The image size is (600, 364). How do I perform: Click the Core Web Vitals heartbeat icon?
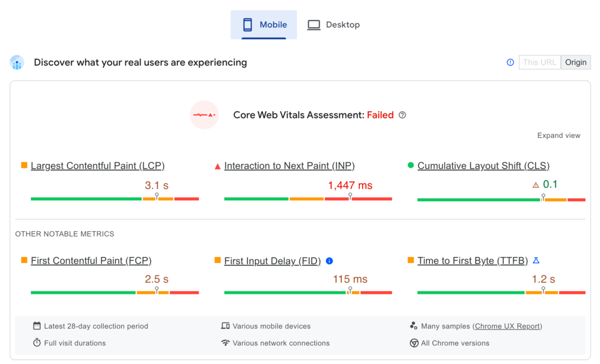pyautogui.click(x=203, y=115)
